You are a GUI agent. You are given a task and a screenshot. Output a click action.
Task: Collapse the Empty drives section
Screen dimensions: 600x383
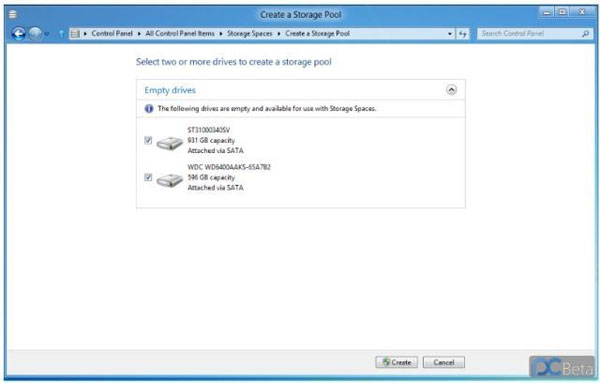451,90
